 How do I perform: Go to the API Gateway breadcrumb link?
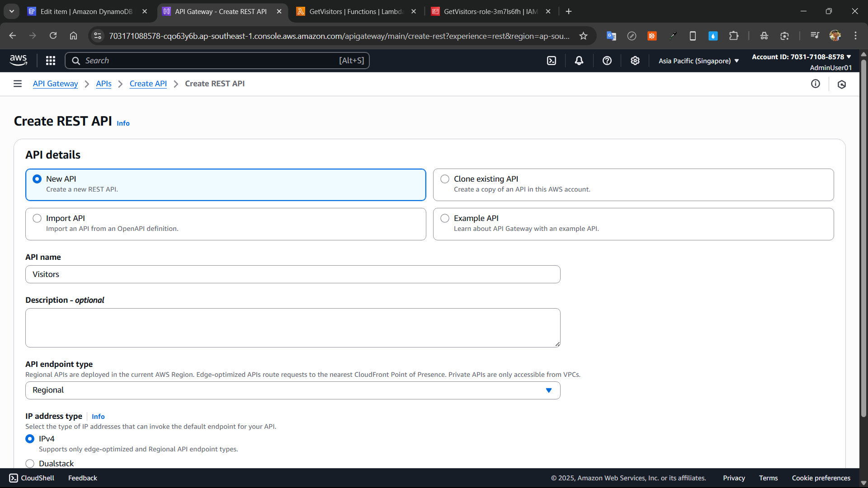[x=55, y=84]
